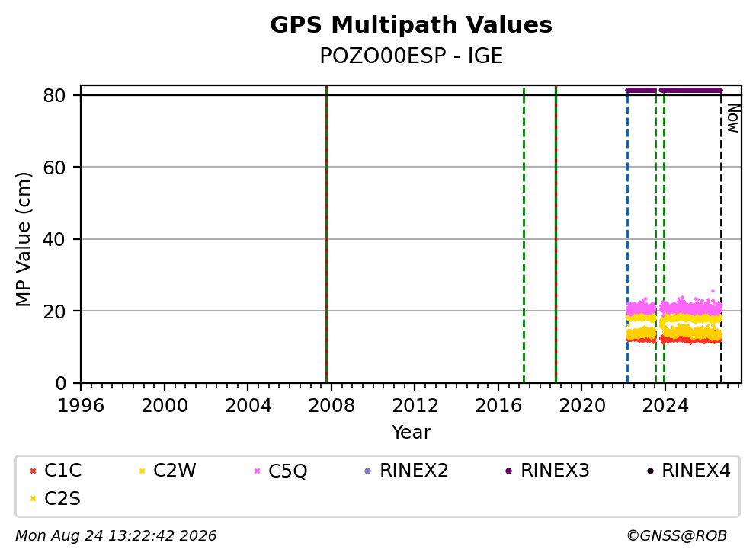Click the RINEX4 dark legend dot

click(650, 471)
